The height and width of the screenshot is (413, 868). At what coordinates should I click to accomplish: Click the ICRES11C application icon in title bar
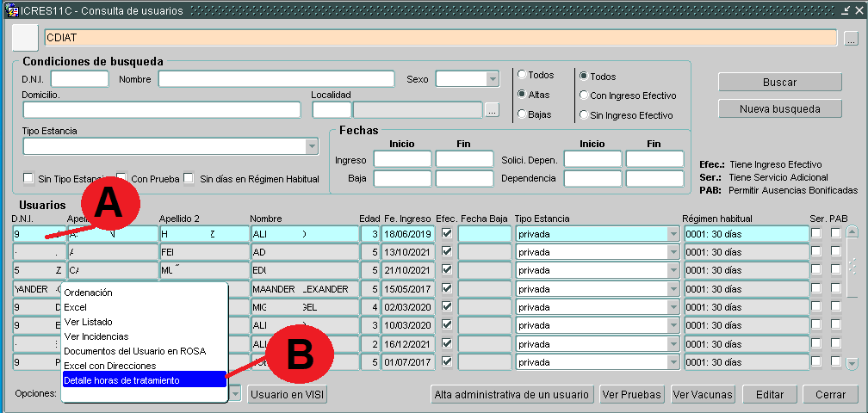point(13,10)
